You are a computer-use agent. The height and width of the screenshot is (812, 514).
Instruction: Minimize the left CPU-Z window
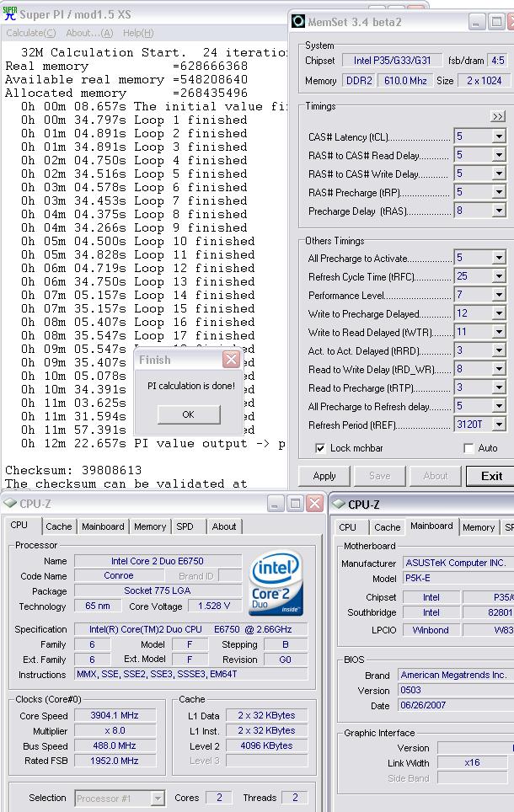[x=275, y=503]
